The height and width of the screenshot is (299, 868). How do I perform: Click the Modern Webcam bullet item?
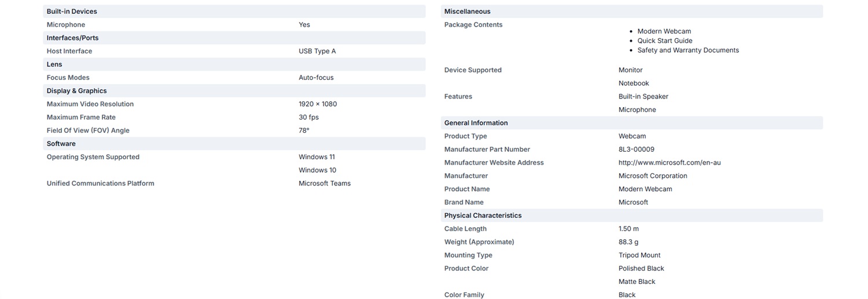(x=664, y=31)
